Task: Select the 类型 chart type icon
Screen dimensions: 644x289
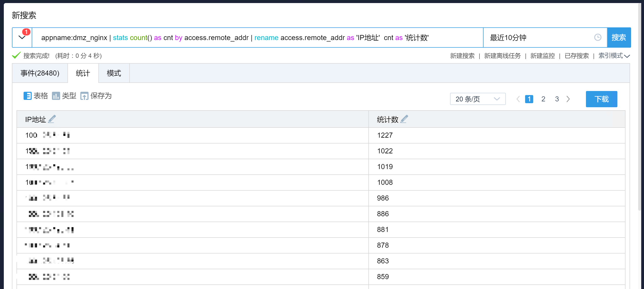Action: [56, 96]
